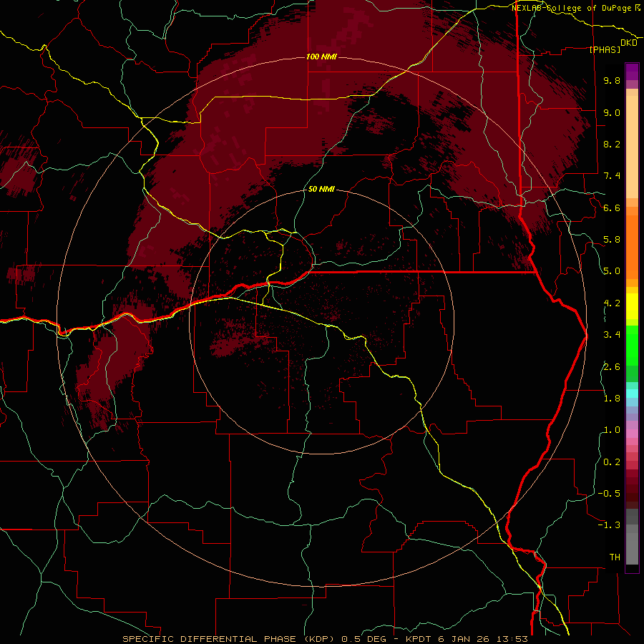Click the 3.4 scale value
The image size is (644, 644).
[612, 335]
